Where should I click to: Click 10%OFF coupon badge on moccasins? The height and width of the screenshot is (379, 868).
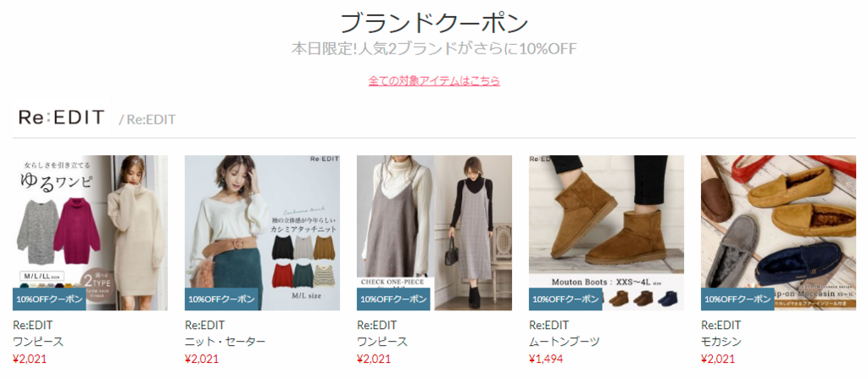[738, 299]
